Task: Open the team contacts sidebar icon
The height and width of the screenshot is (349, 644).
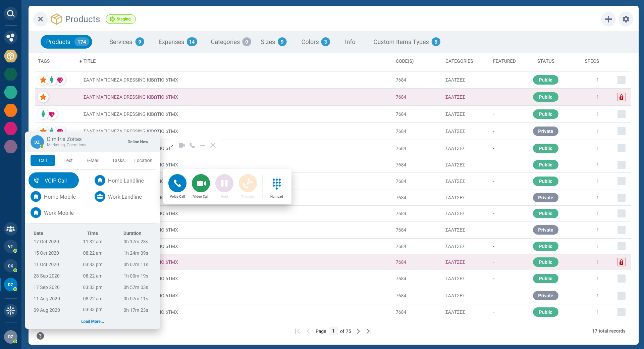Action: (x=11, y=229)
